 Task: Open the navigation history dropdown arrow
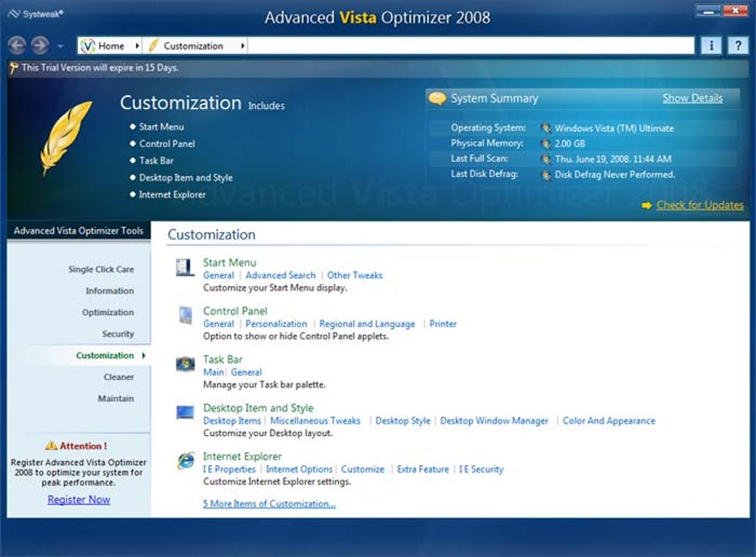click(x=60, y=47)
